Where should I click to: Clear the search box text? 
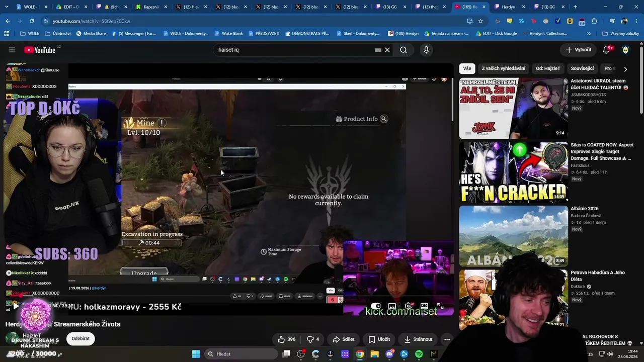coord(387,50)
